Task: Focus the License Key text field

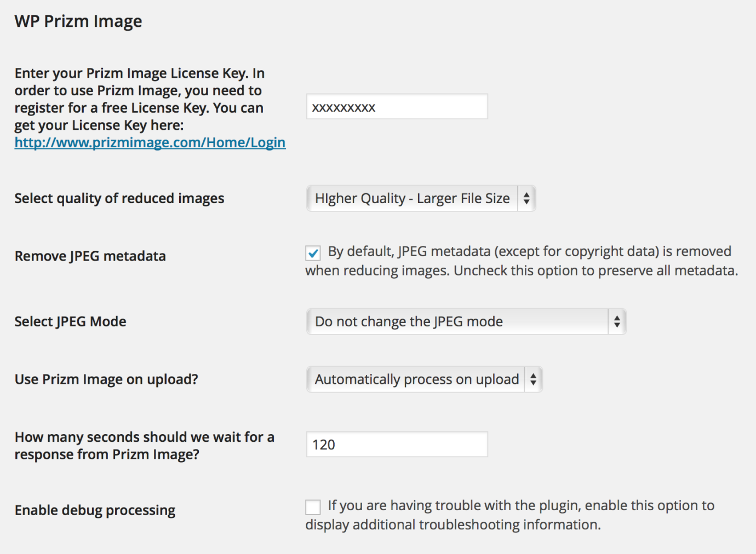Action: (x=397, y=107)
